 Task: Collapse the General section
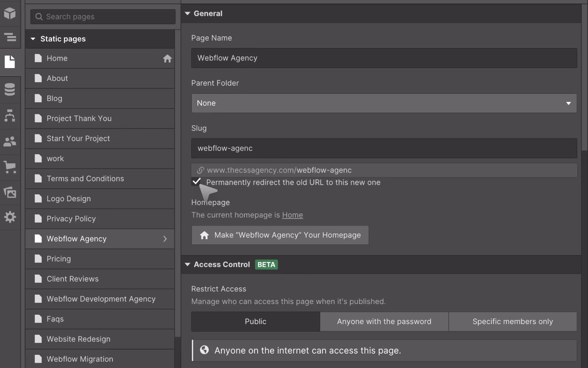click(187, 14)
